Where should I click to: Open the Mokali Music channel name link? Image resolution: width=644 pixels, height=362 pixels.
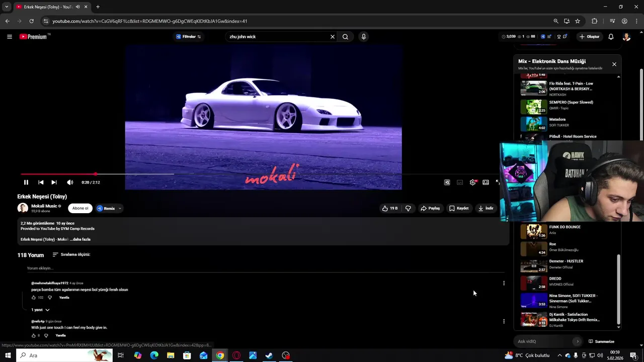[44, 206]
